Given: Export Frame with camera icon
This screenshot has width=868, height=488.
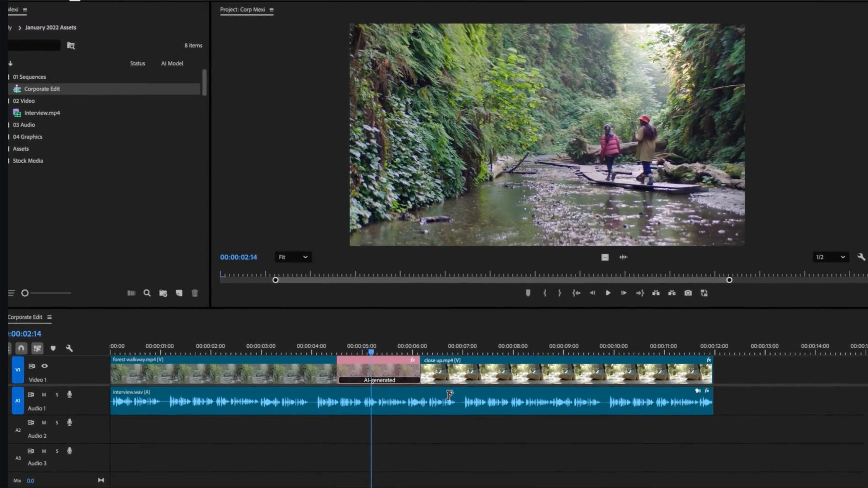Looking at the screenshot, I should (688, 293).
